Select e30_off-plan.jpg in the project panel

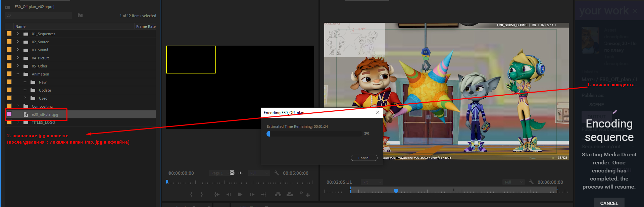[x=45, y=114]
